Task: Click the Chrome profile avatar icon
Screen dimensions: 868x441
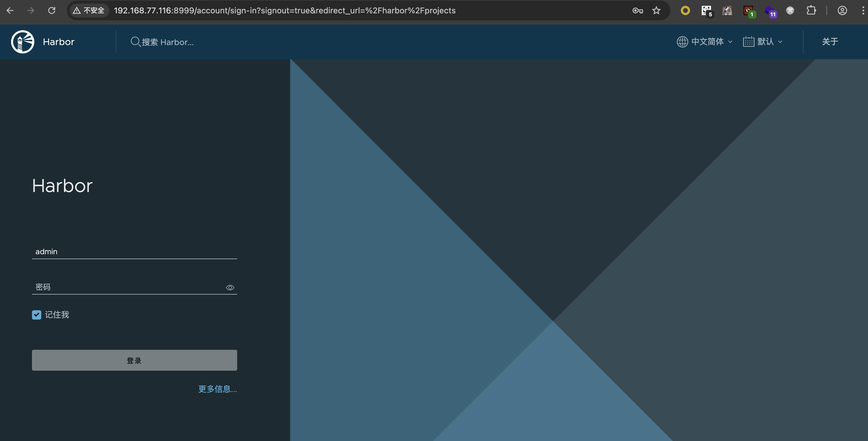Action: coord(842,10)
